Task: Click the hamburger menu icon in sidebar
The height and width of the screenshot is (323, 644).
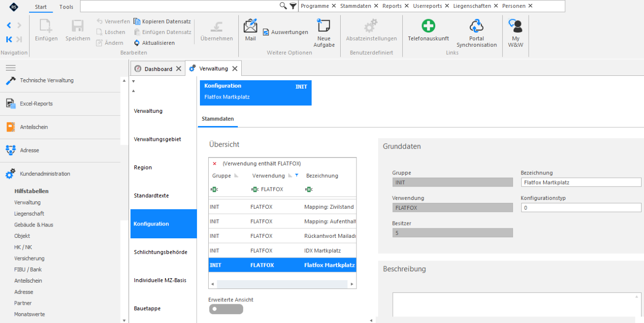Action: (x=11, y=67)
